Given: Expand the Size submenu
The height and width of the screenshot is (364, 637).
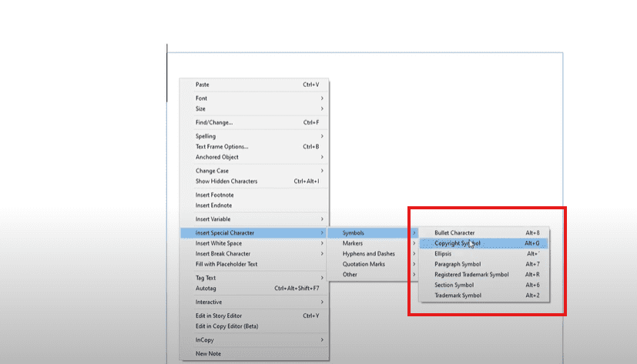Looking at the screenshot, I should pos(201,109).
